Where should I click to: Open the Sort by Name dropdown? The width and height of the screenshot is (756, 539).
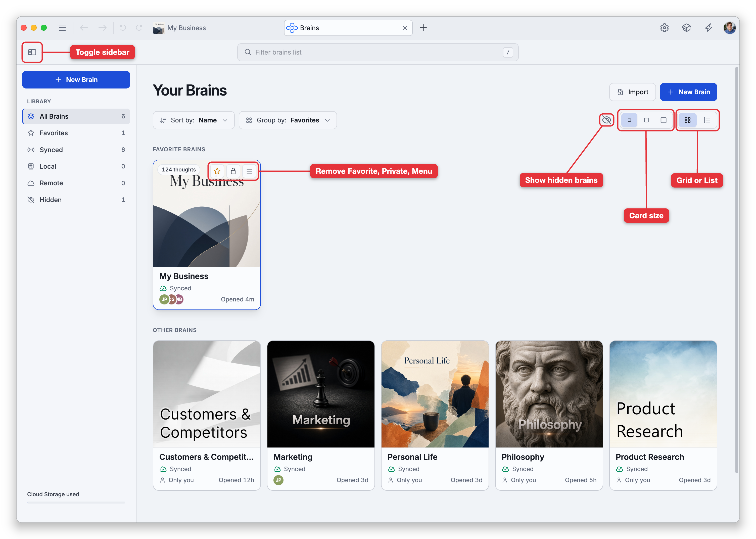193,120
